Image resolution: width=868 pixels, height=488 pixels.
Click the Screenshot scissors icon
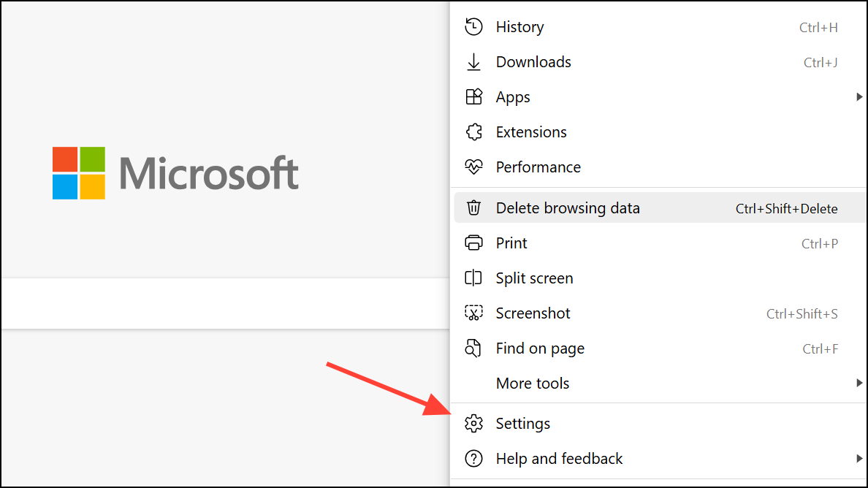473,313
